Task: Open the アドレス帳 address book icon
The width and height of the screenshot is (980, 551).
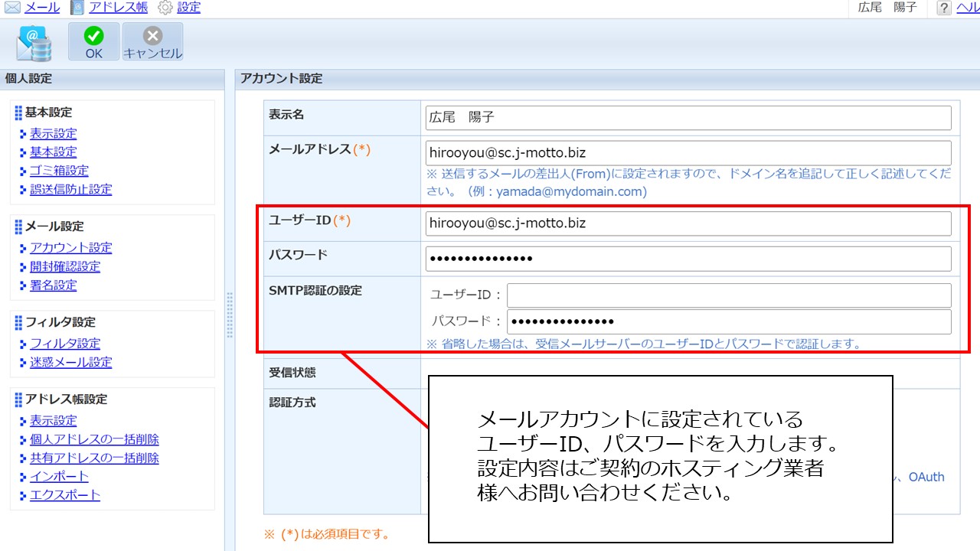Action: 77,8
